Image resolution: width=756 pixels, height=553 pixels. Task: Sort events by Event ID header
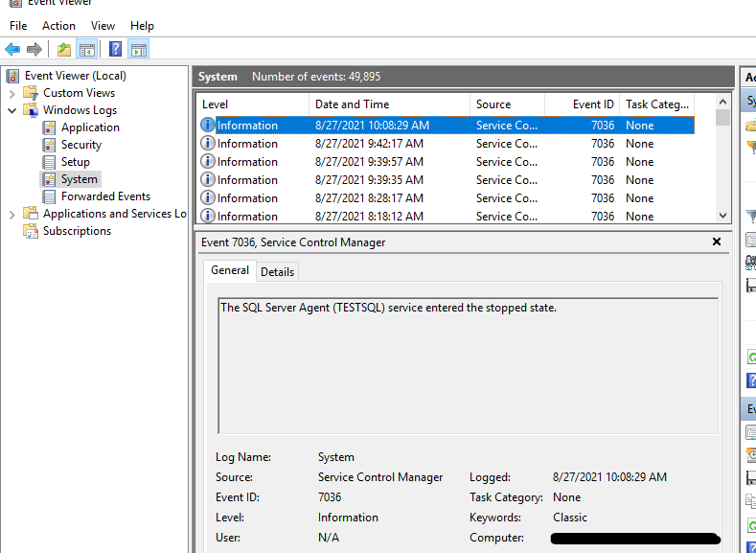pos(582,104)
